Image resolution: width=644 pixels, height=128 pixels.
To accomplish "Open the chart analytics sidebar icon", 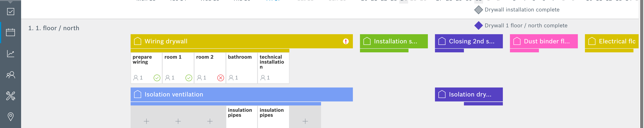I will click(11, 53).
